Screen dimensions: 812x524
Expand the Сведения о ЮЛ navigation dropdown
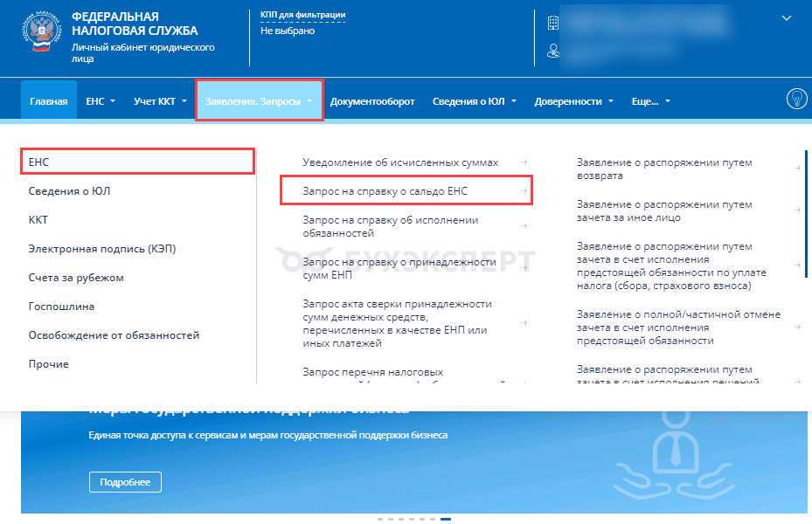475,101
